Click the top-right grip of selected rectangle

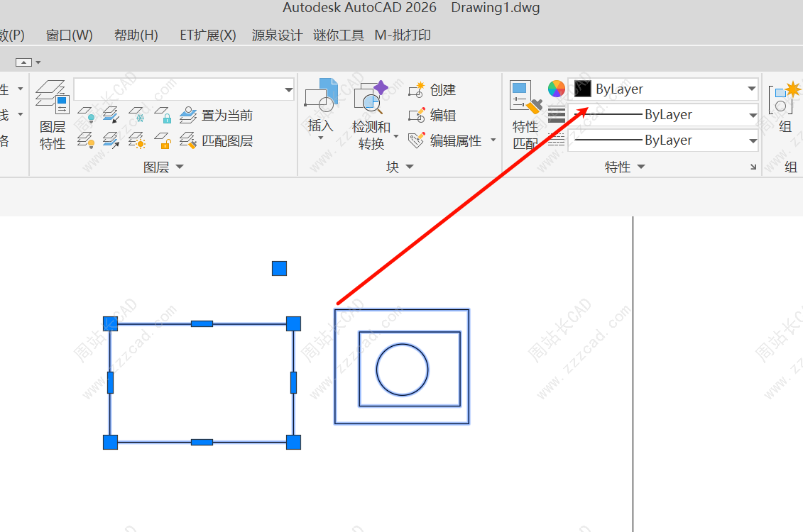293,324
